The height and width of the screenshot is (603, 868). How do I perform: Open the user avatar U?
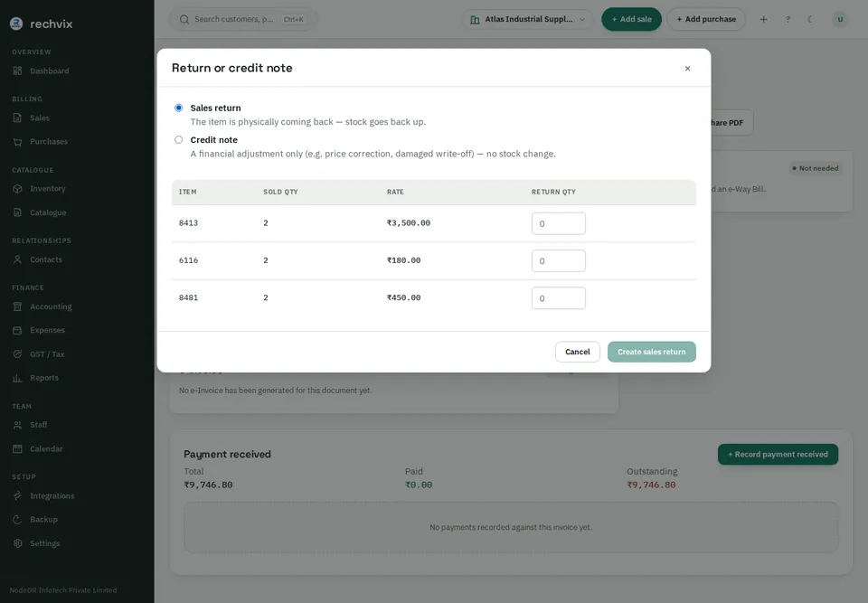840,19
